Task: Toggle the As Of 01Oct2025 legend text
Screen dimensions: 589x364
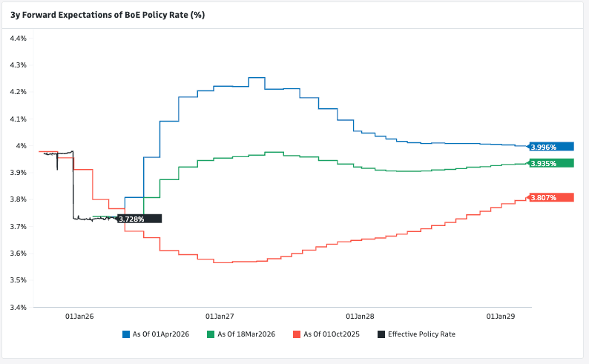Action: tap(332, 334)
